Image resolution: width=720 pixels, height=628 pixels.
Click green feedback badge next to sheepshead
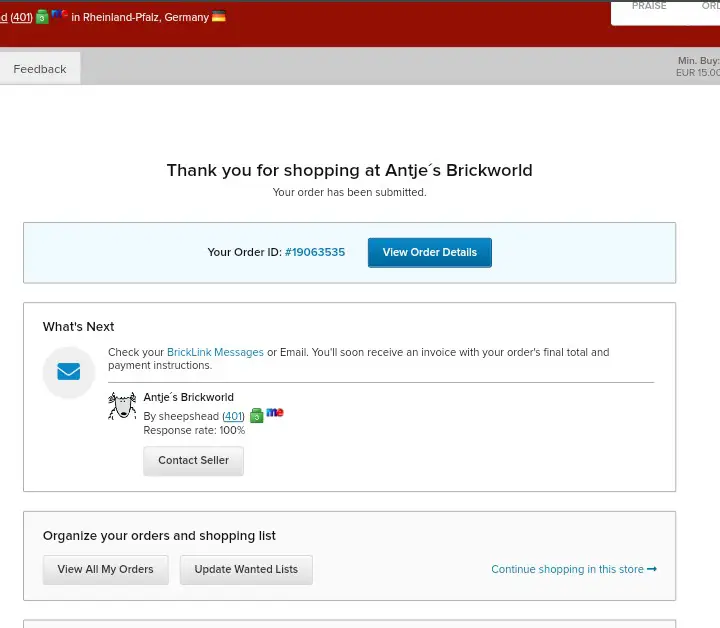point(256,415)
